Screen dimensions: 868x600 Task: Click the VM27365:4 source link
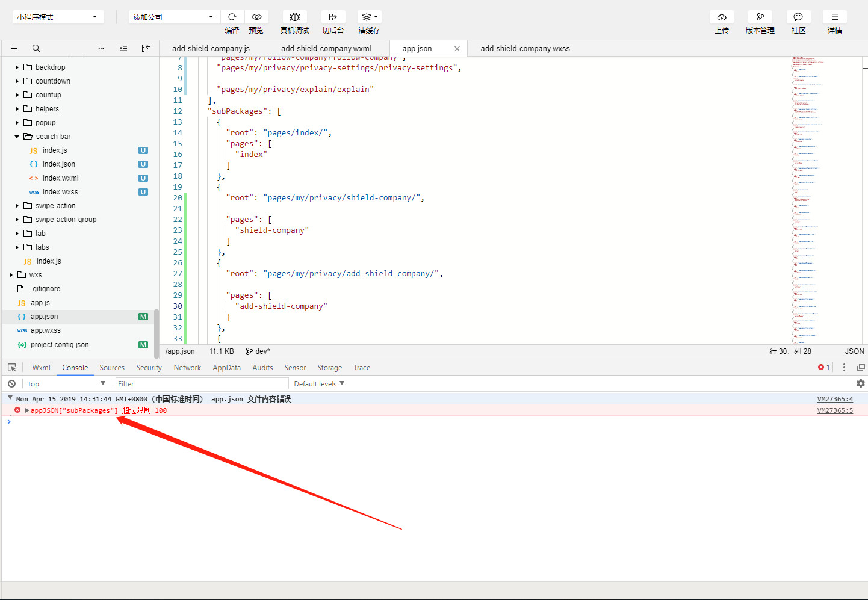(x=835, y=399)
